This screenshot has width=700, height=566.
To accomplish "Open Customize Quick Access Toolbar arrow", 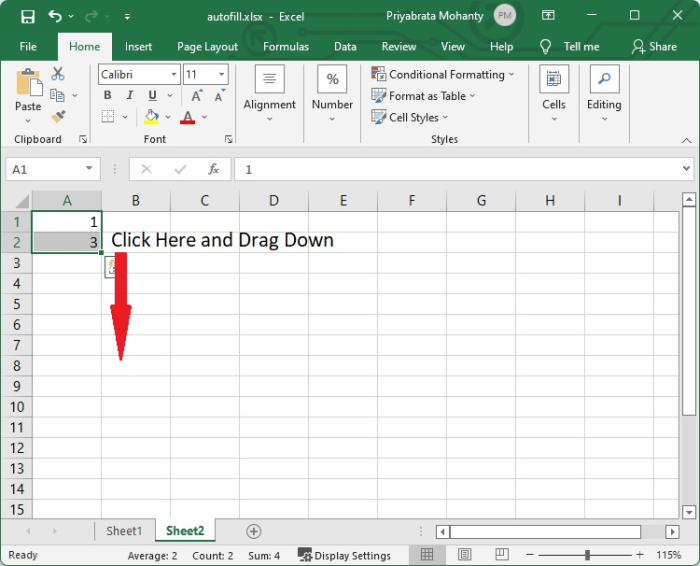I will tap(127, 17).
